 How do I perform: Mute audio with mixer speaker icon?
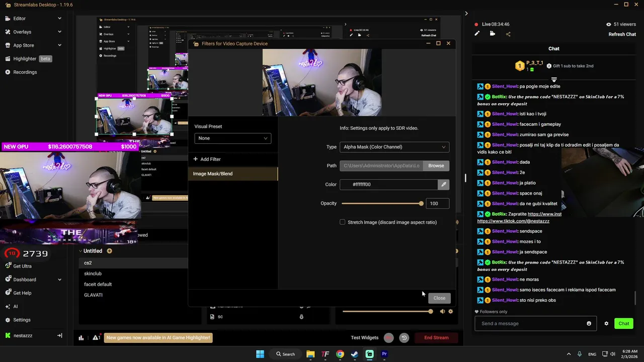pos(442,312)
